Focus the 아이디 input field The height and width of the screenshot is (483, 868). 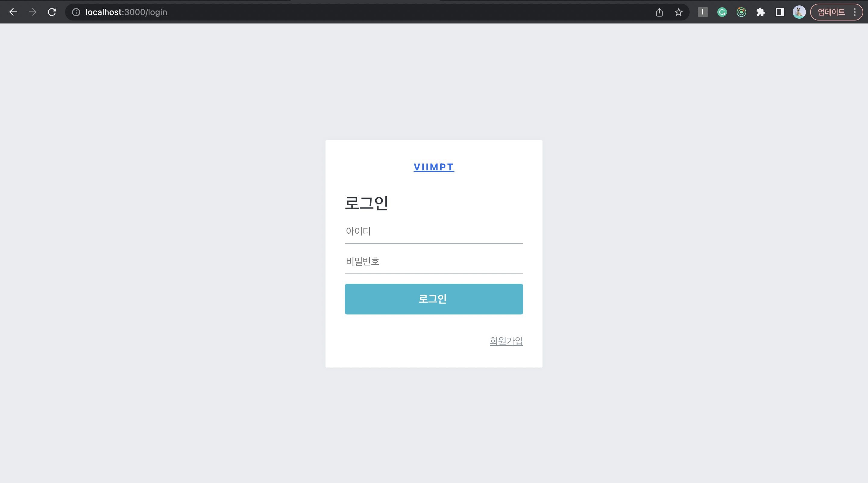pyautogui.click(x=434, y=231)
